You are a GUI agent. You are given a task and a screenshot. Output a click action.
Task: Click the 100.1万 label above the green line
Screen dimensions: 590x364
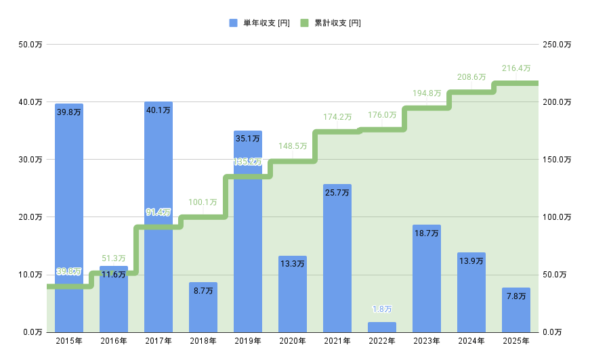tap(203, 202)
